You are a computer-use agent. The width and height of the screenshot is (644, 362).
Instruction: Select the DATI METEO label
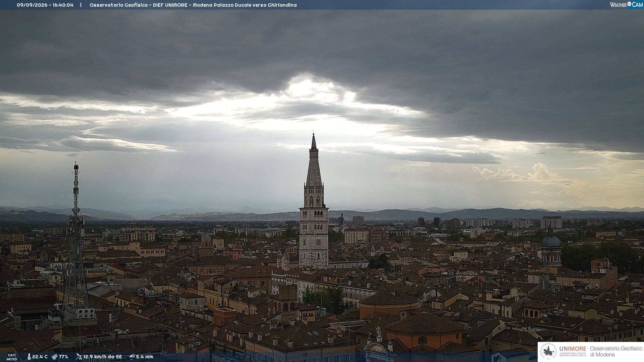click(x=12, y=357)
